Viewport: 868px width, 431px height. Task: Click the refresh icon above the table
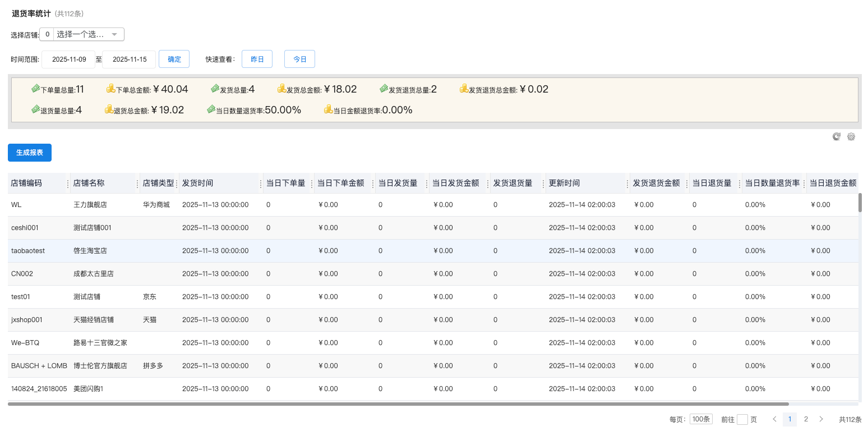point(837,136)
